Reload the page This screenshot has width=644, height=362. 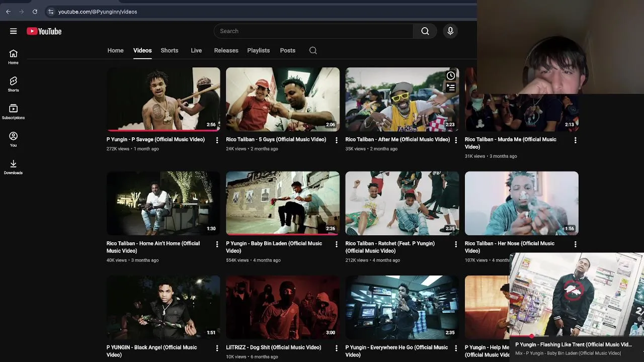pos(35,12)
